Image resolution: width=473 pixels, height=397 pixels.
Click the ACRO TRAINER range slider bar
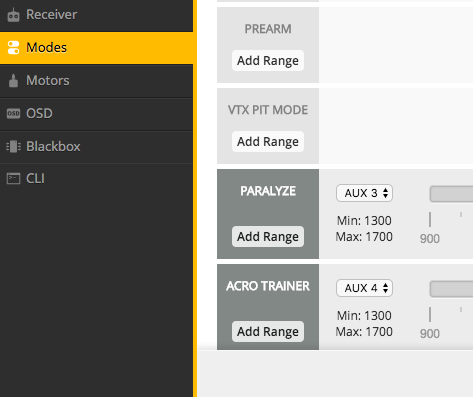click(451, 289)
